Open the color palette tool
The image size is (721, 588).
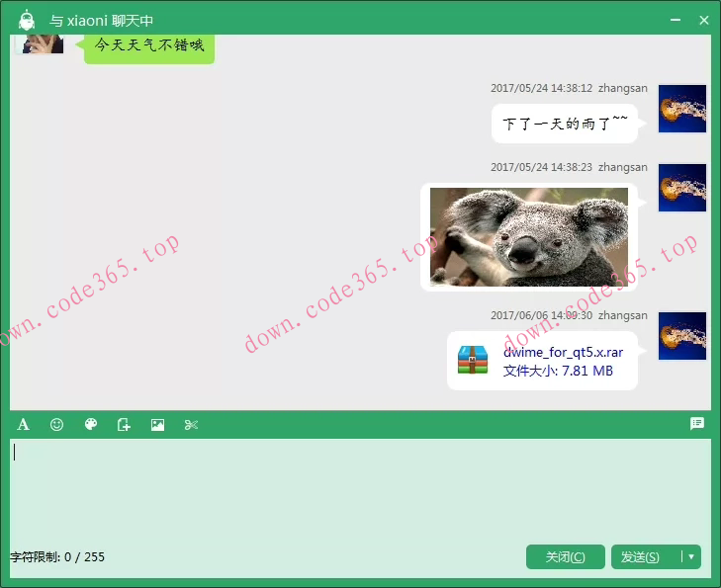(x=91, y=425)
